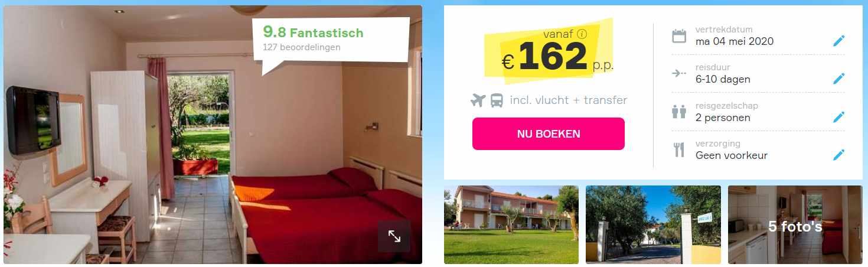Image resolution: width=868 pixels, height=267 pixels.
Task: Expand the hotel room photo to fullscreen
Action: pyautogui.click(x=394, y=236)
